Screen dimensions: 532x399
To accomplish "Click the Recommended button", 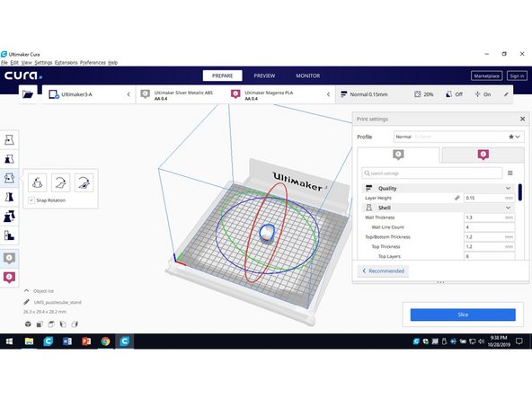I will 384,270.
